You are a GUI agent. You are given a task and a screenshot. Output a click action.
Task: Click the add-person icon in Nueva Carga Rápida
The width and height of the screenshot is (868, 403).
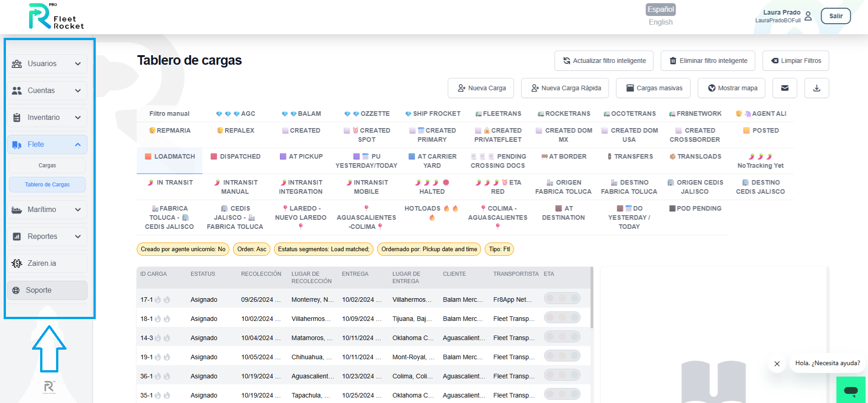coord(535,88)
